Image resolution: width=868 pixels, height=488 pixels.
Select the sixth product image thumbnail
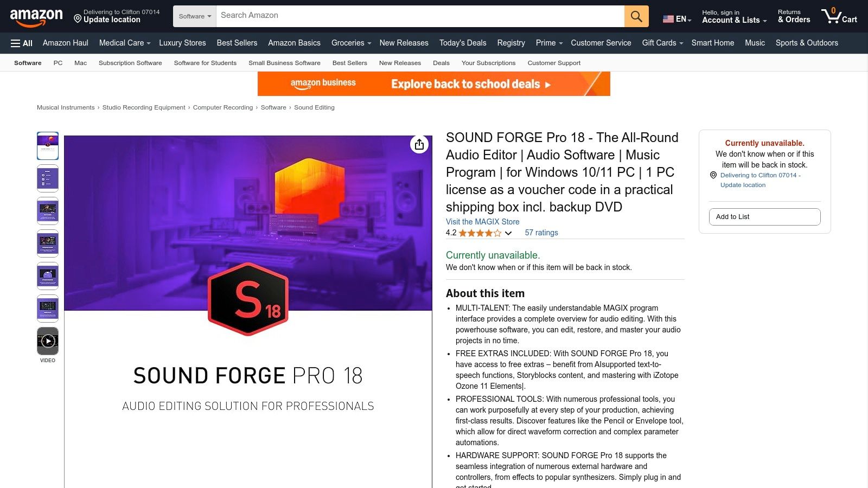click(48, 309)
